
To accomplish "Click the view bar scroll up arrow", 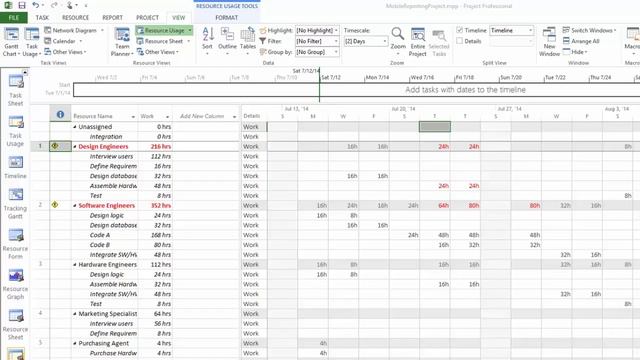I will tap(25, 72).
